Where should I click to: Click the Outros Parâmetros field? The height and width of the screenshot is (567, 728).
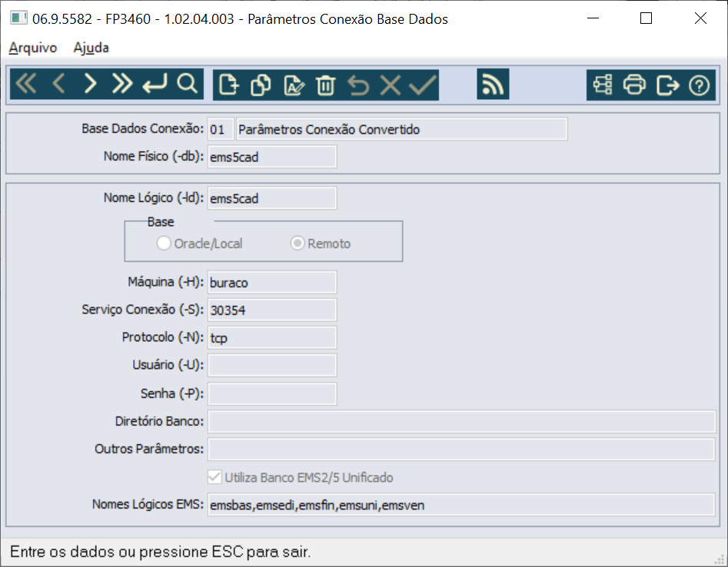click(x=461, y=449)
